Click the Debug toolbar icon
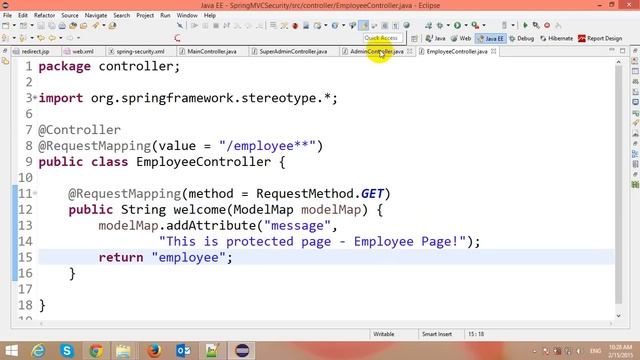This screenshot has height=360, width=640. pyautogui.click(x=439, y=25)
